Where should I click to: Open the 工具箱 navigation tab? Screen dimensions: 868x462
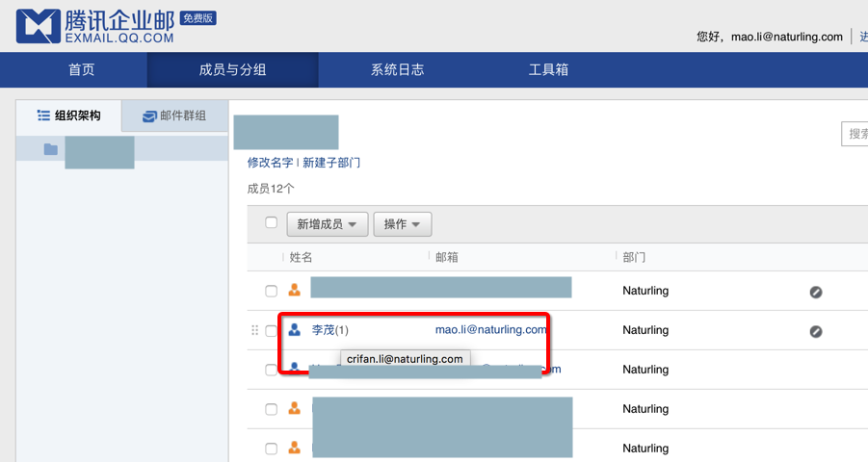click(548, 69)
